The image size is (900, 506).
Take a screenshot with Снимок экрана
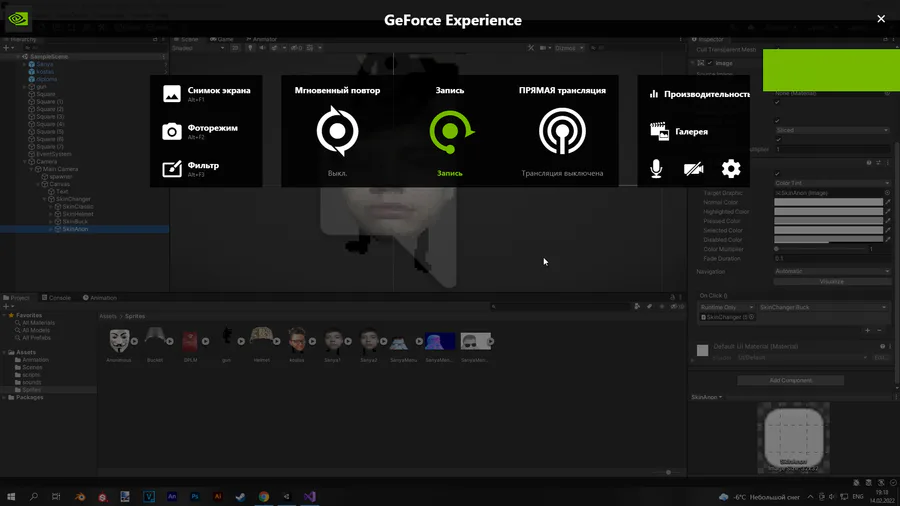pyautogui.click(x=207, y=94)
